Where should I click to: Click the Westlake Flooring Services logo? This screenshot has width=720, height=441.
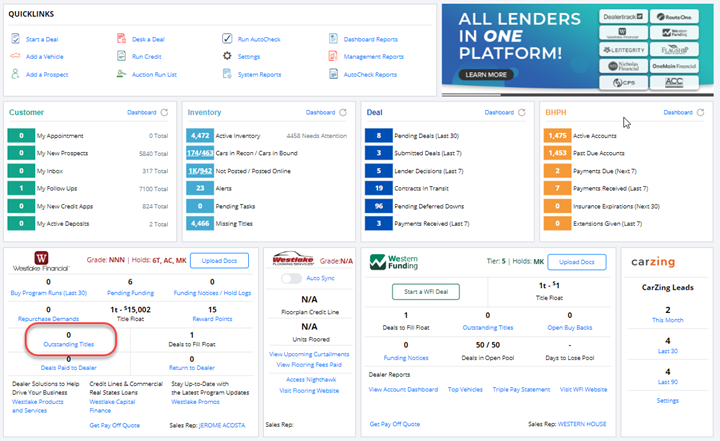(293, 259)
